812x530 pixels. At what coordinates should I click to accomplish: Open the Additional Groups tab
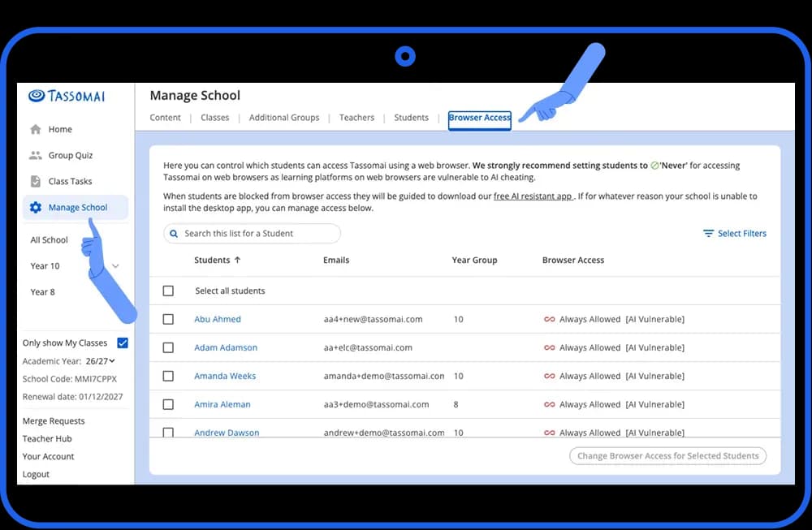(x=284, y=118)
